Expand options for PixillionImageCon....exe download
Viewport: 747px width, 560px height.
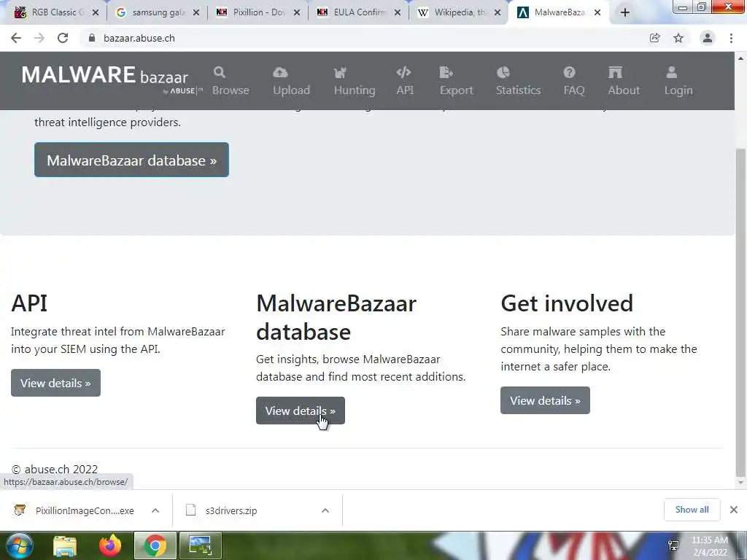pyautogui.click(x=155, y=510)
